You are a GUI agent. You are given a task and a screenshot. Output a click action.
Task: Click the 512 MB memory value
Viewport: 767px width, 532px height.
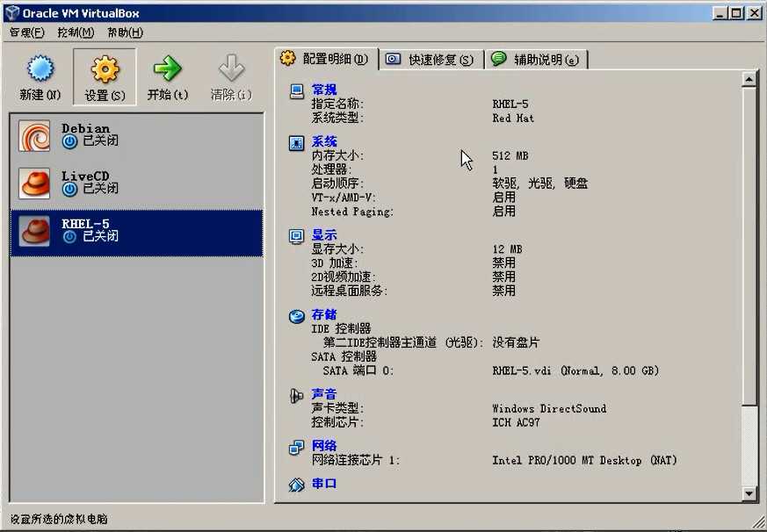pyautogui.click(x=510, y=156)
